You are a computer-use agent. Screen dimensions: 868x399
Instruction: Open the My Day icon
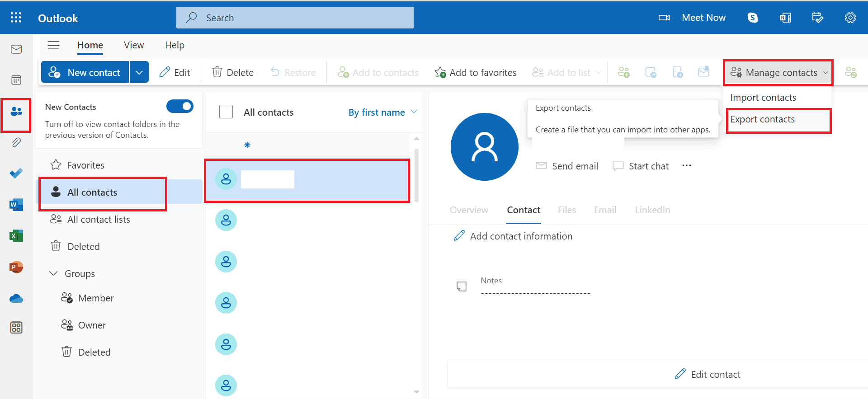click(x=818, y=18)
